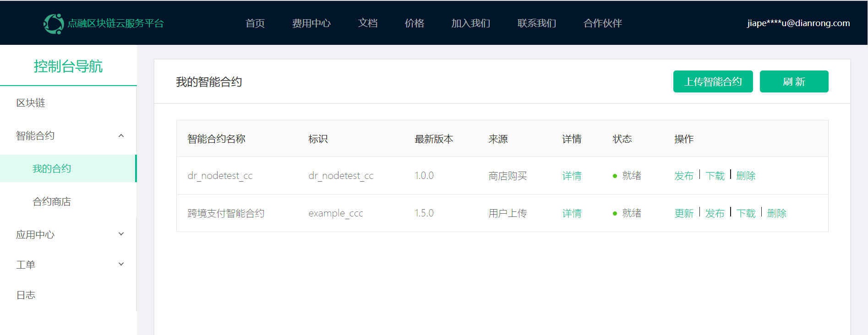Click the jiape****u@dianrong.com account link
Viewport: 868px width, 335px height.
click(798, 23)
